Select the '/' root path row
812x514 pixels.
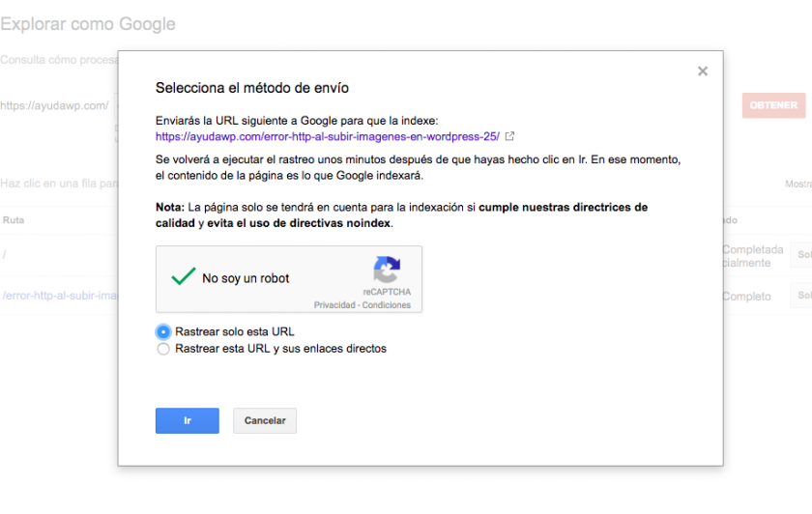tap(4, 255)
